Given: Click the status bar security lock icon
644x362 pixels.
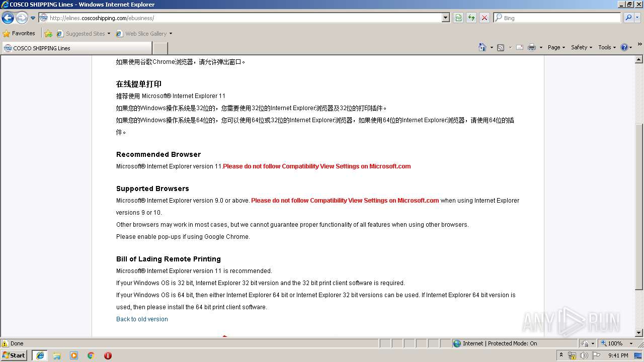Looking at the screenshot, I should 585,344.
